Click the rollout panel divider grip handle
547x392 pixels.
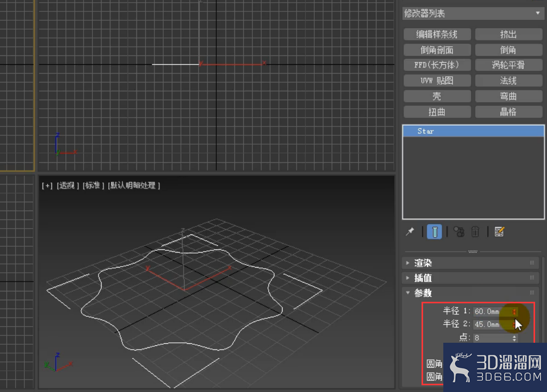point(473,251)
